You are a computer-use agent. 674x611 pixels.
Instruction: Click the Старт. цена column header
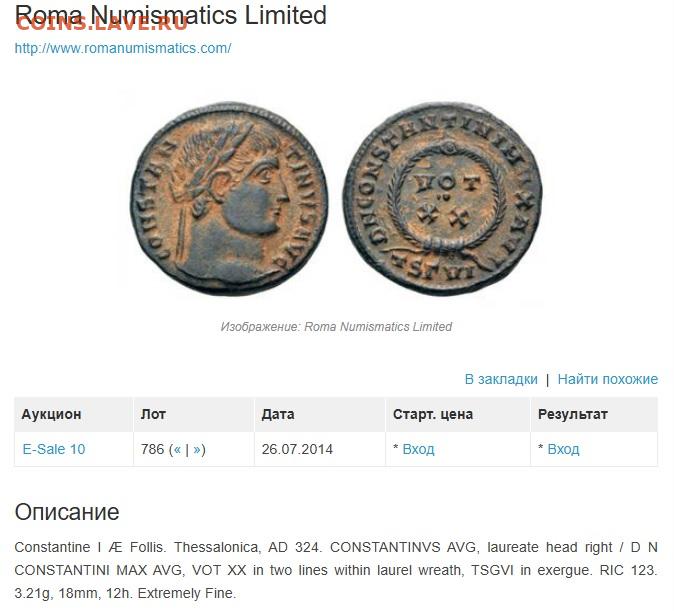pos(433,414)
